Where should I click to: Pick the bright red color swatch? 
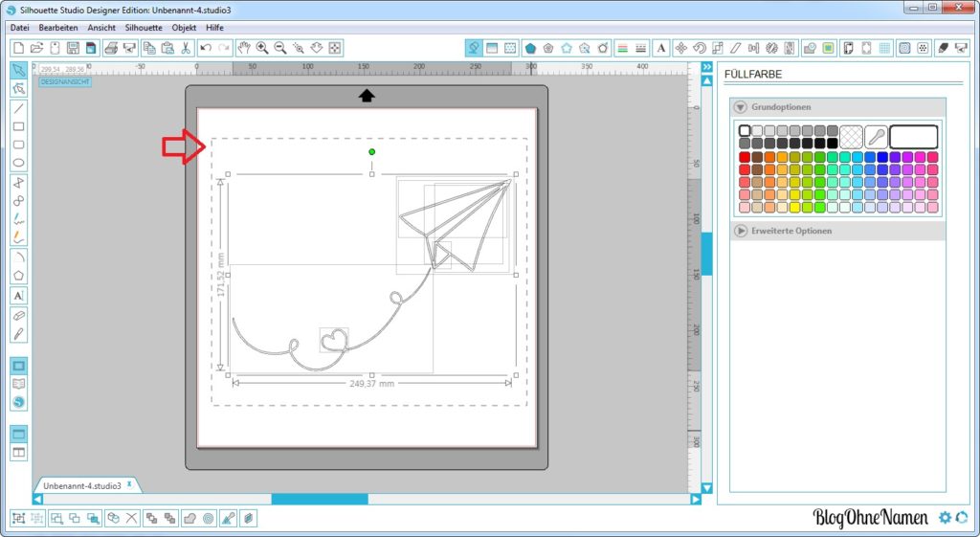745,157
